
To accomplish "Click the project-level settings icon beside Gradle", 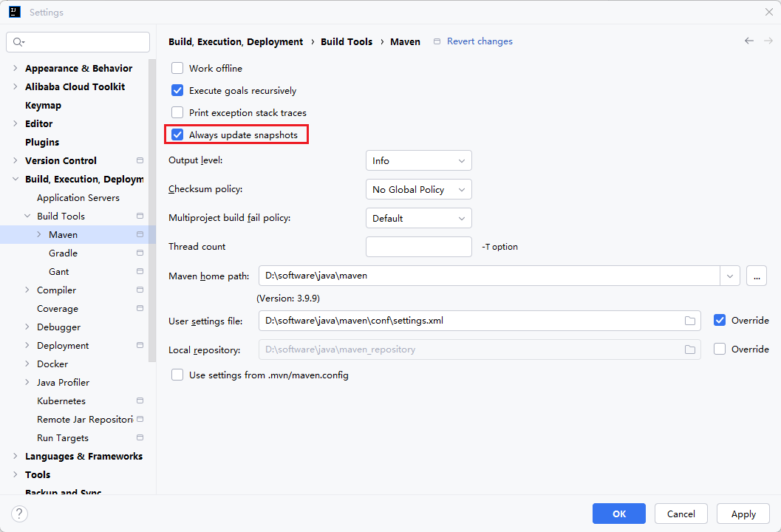I will pyautogui.click(x=140, y=253).
